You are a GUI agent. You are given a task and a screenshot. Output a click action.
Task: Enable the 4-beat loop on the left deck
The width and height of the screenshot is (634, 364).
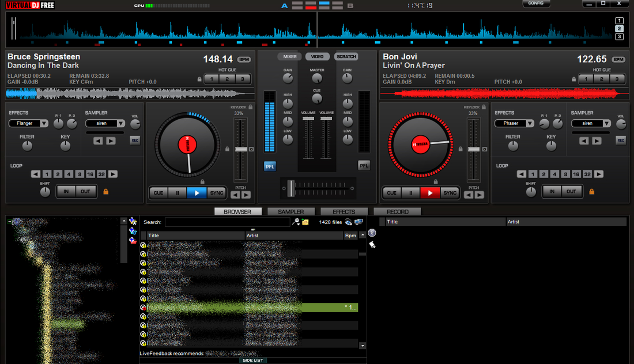click(x=69, y=174)
